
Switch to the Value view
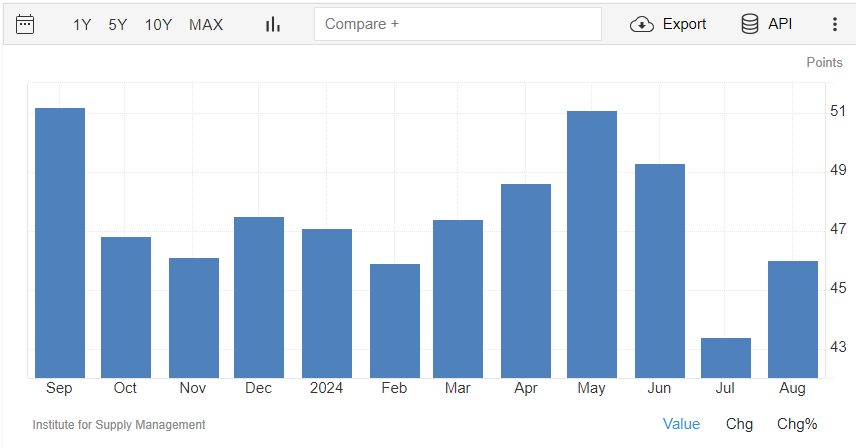[x=681, y=424]
